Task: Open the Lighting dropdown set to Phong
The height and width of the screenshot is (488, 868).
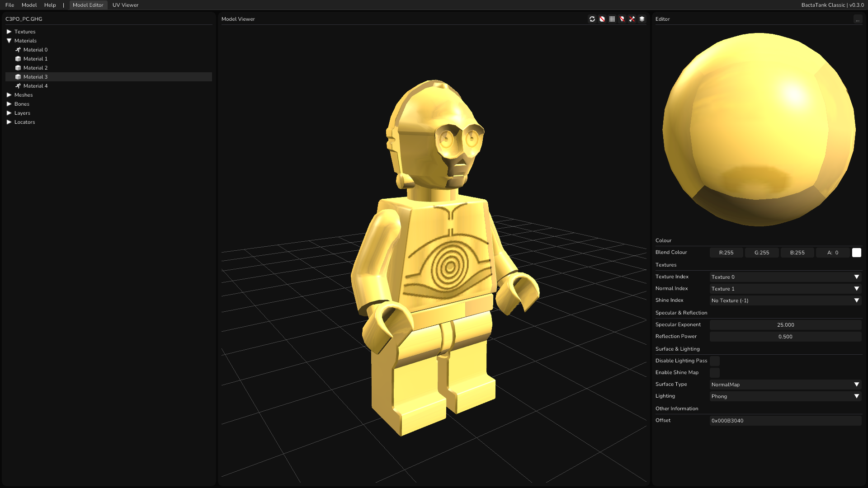Action: [785, 396]
